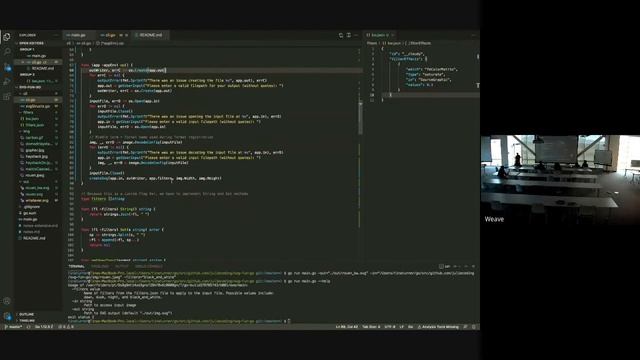The image size is (640, 360).
Task: Open notes.md in explorer
Action: tap(38, 232)
